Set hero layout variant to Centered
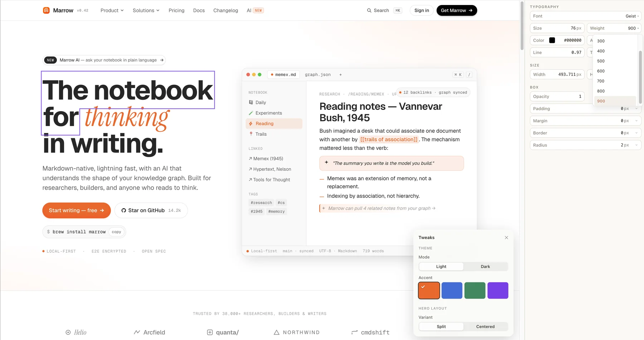 (486, 327)
